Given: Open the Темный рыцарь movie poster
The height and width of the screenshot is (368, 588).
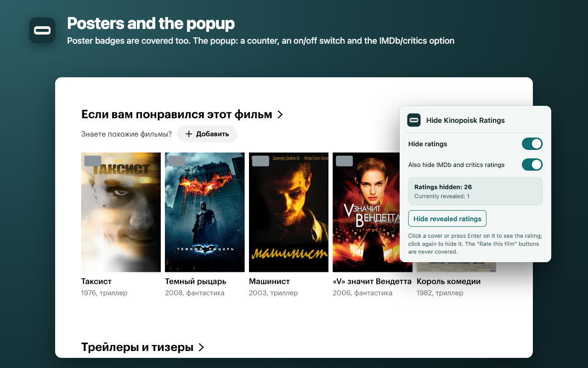Looking at the screenshot, I should pyautogui.click(x=205, y=212).
